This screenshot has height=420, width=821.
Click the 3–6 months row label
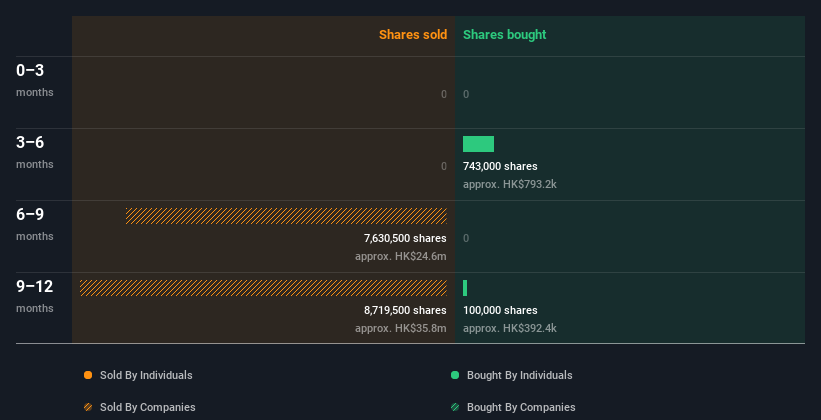tap(35, 152)
